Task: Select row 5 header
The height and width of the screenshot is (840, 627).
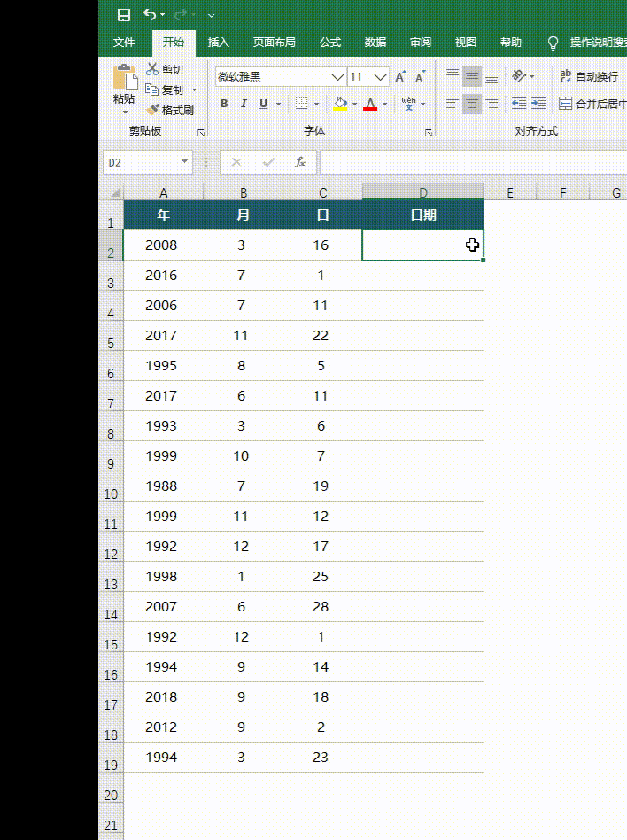Action: (111, 336)
